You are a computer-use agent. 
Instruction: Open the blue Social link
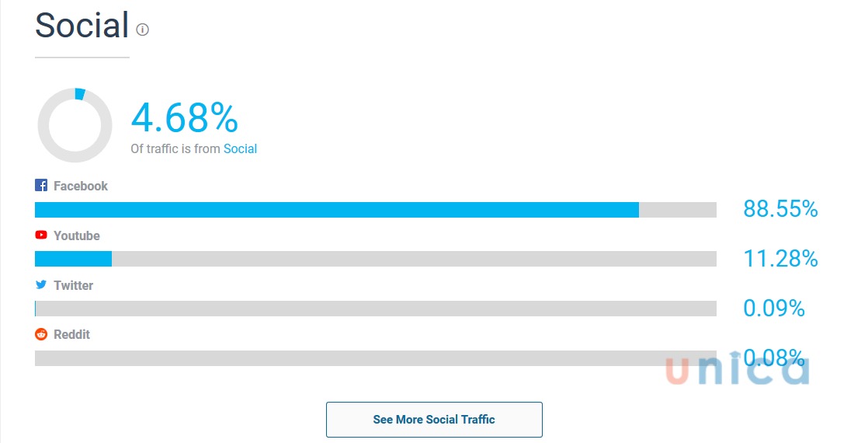[x=240, y=148]
